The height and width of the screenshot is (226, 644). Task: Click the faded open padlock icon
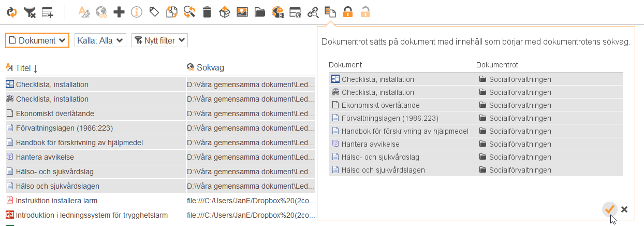(x=365, y=12)
